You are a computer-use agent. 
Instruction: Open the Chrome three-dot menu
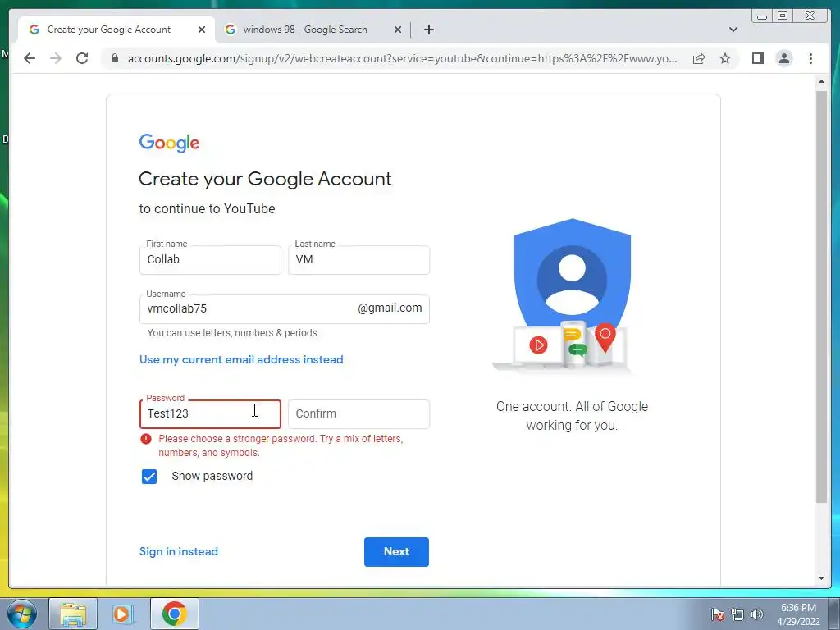click(811, 58)
